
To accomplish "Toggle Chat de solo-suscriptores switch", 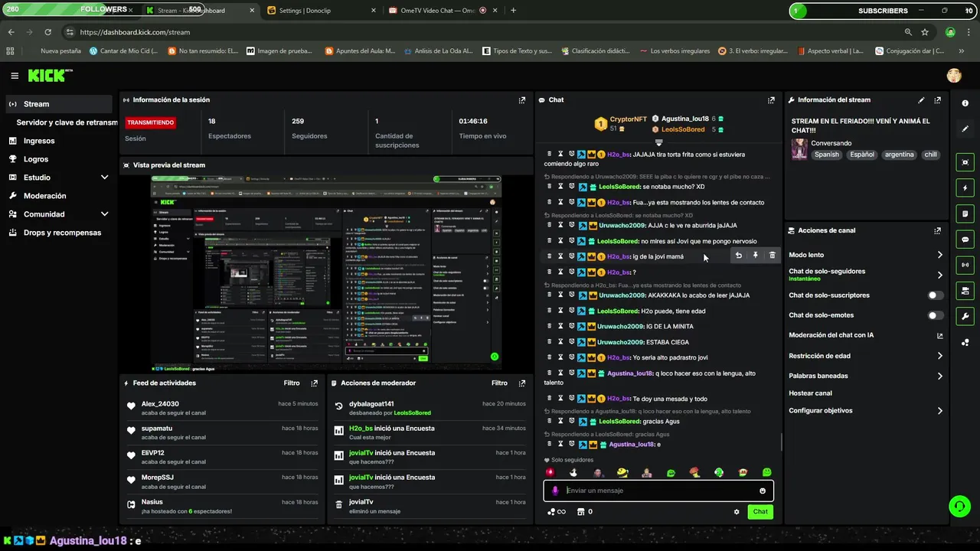I will coord(936,295).
